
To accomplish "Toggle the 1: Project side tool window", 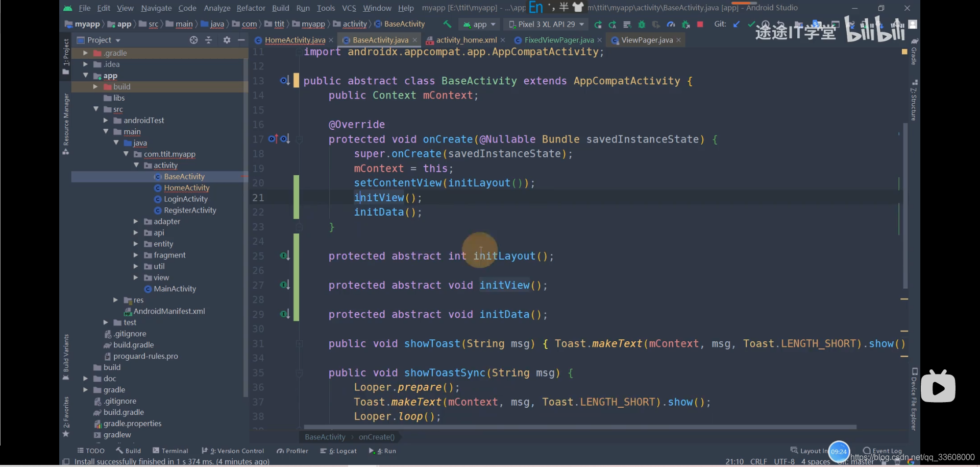I will [x=66, y=56].
